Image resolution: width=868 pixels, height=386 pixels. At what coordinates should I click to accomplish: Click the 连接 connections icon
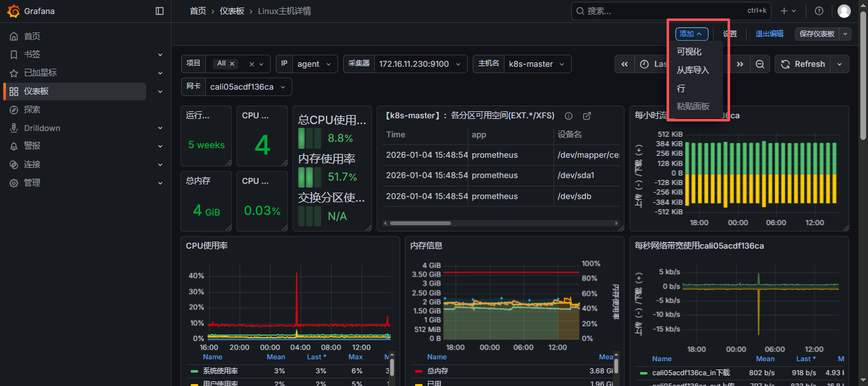tap(14, 164)
